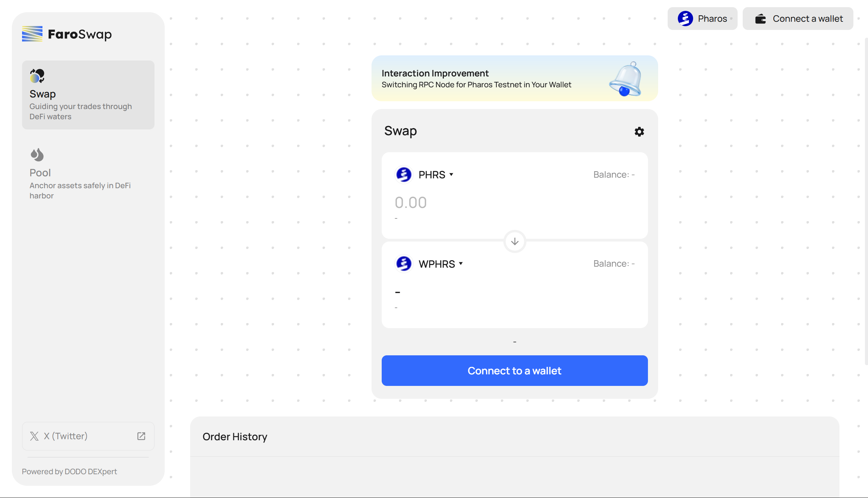Screen dimensions: 868x498
Task: Click Connect a wallet in top bar
Action: (x=798, y=18)
